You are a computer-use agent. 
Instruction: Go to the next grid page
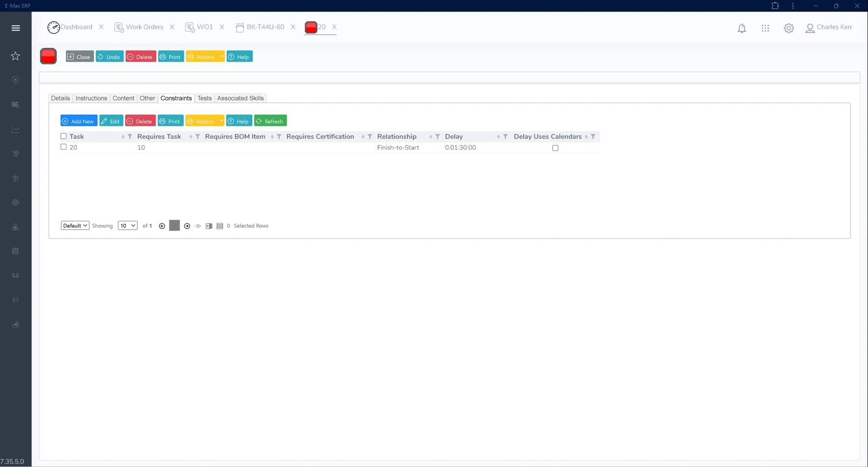click(x=187, y=226)
